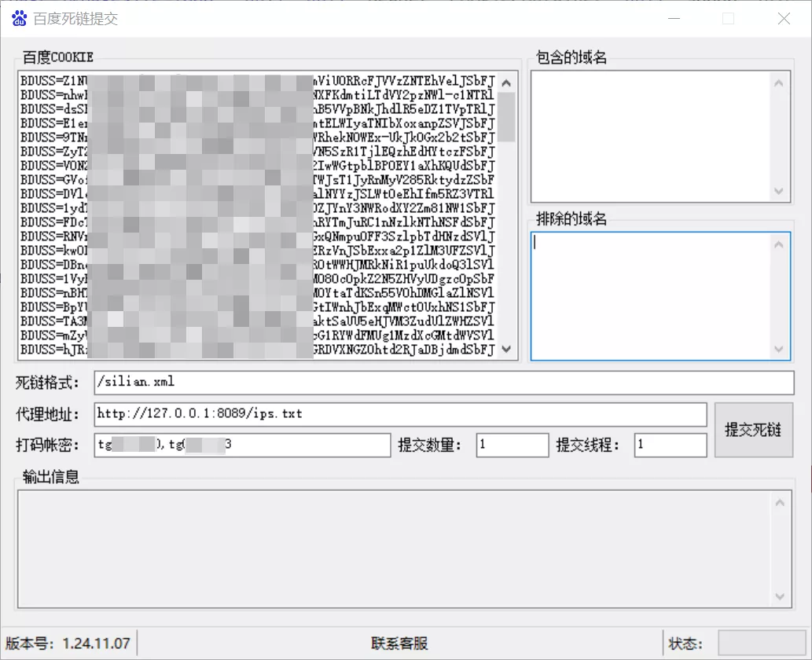This screenshot has height=660, width=812.
Task: Click the cookie line starting BDUSS=1yd
Action: tap(258, 208)
